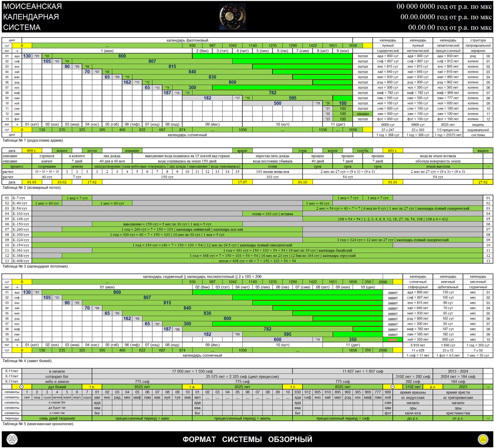494x448 pixels.
Task: Click the 'голубь' cell
Action: tap(363, 151)
